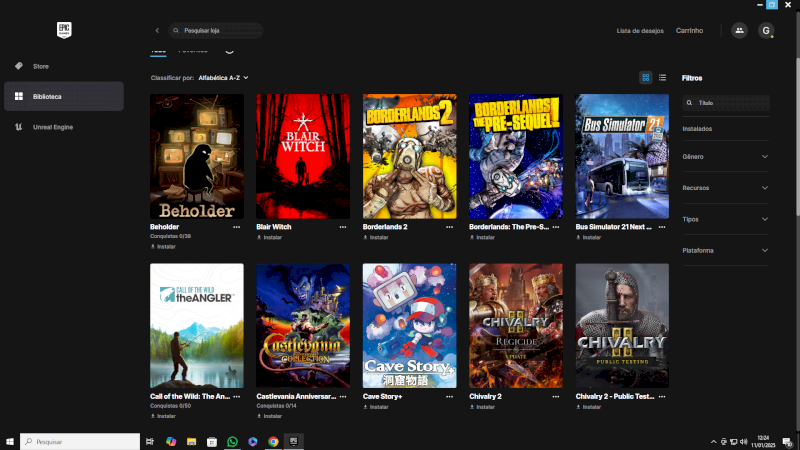Open the Store sidebar section
The width and height of the screenshot is (800, 450).
click(64, 66)
